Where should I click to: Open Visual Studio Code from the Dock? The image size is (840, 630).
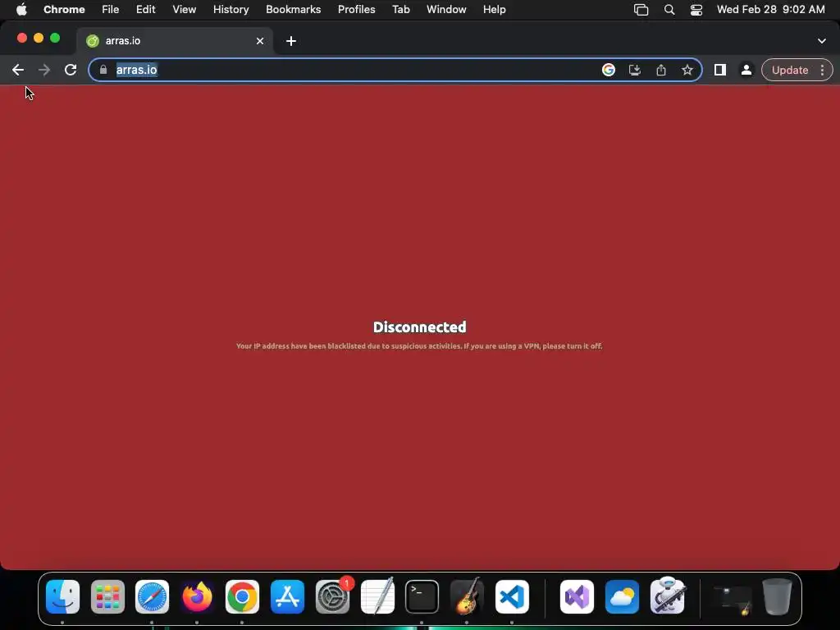tap(512, 596)
